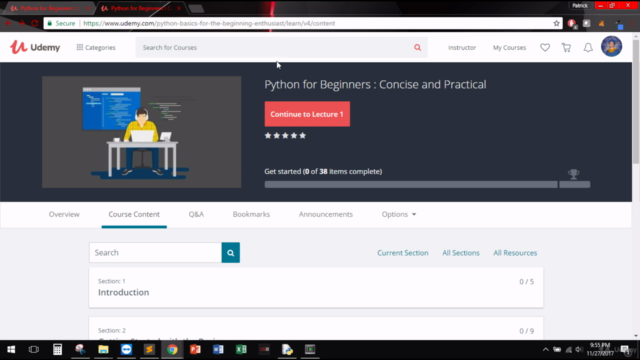Open Task View in taskbar
Screen dimensions: 640x360
click(x=33, y=350)
